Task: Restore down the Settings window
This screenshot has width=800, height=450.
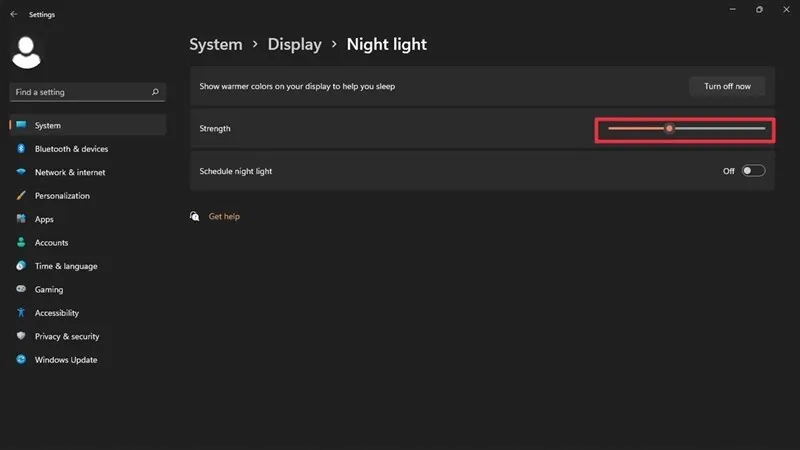Action: tap(759, 9)
